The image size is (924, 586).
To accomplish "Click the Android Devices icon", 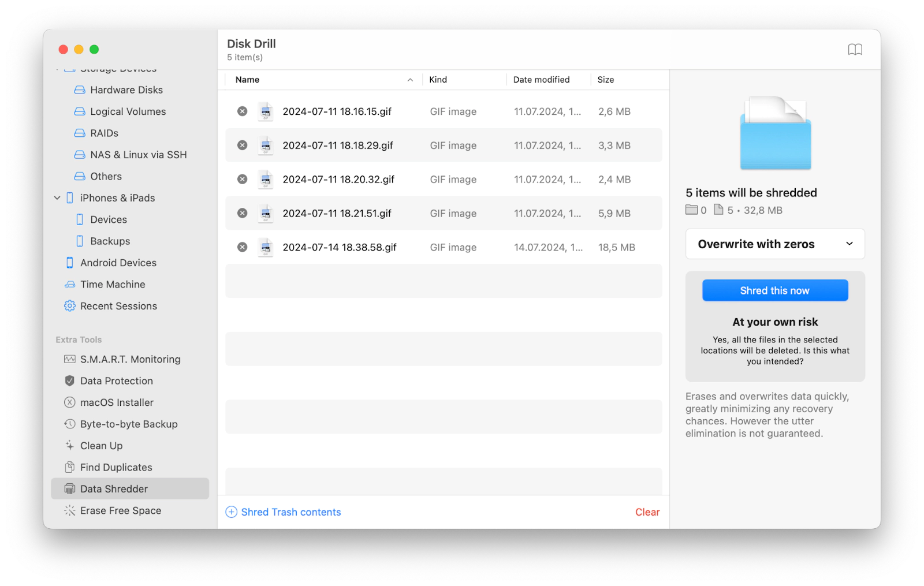I will pyautogui.click(x=70, y=263).
